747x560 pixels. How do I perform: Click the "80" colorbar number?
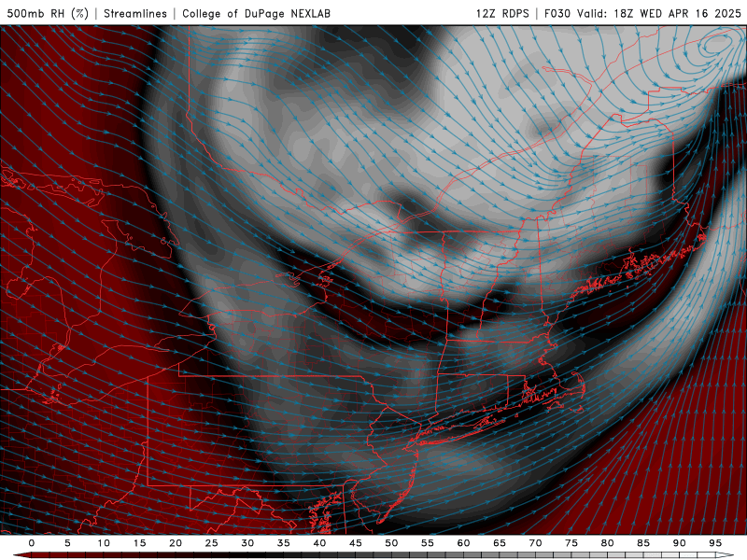coord(608,543)
